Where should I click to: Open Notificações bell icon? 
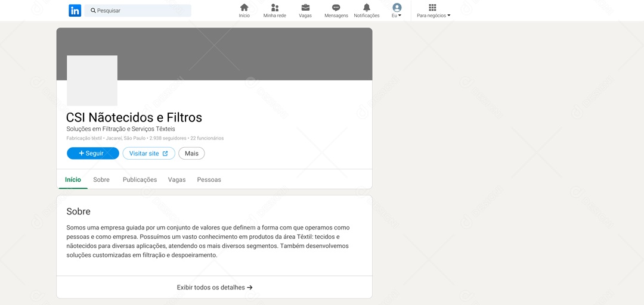(367, 7)
